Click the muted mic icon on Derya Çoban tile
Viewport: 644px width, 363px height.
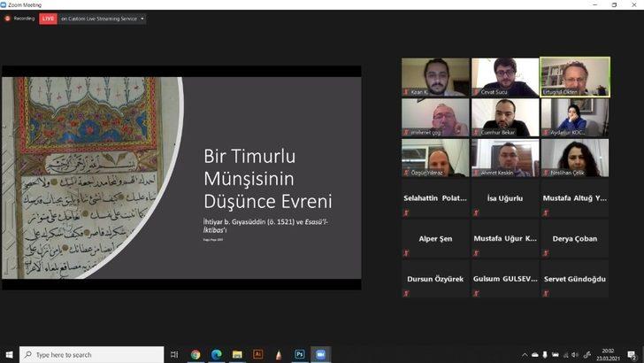(x=546, y=253)
